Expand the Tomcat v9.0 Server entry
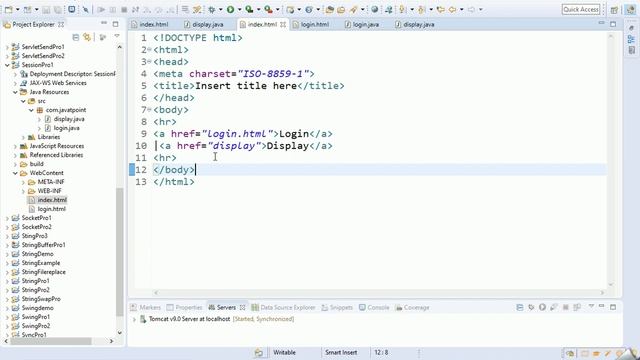The height and width of the screenshot is (360, 640). (134, 319)
